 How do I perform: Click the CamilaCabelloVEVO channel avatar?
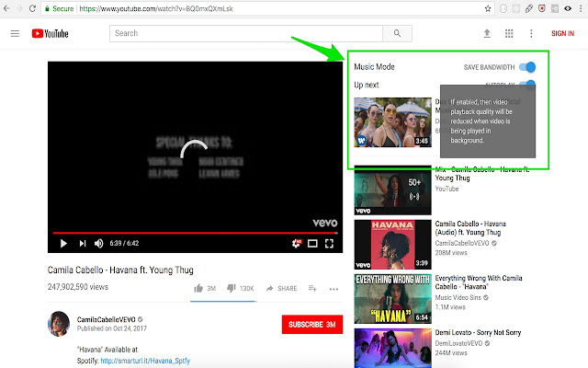tap(59, 324)
